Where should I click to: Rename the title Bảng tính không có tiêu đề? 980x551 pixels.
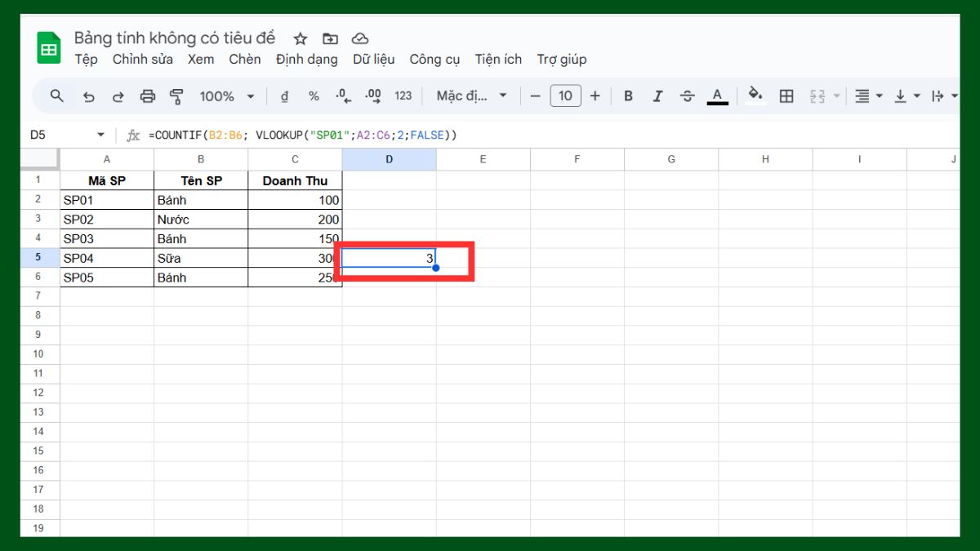(175, 38)
